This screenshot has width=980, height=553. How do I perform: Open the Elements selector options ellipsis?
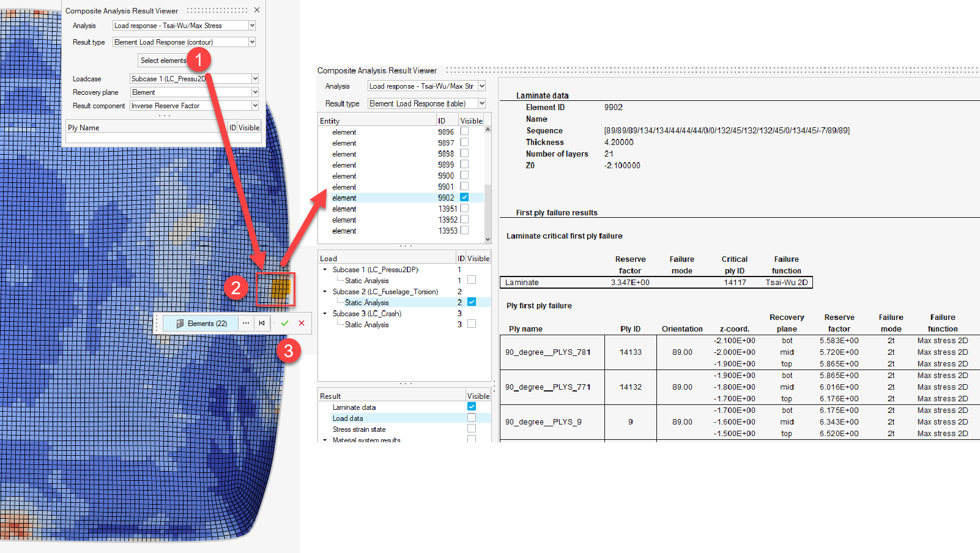245,323
